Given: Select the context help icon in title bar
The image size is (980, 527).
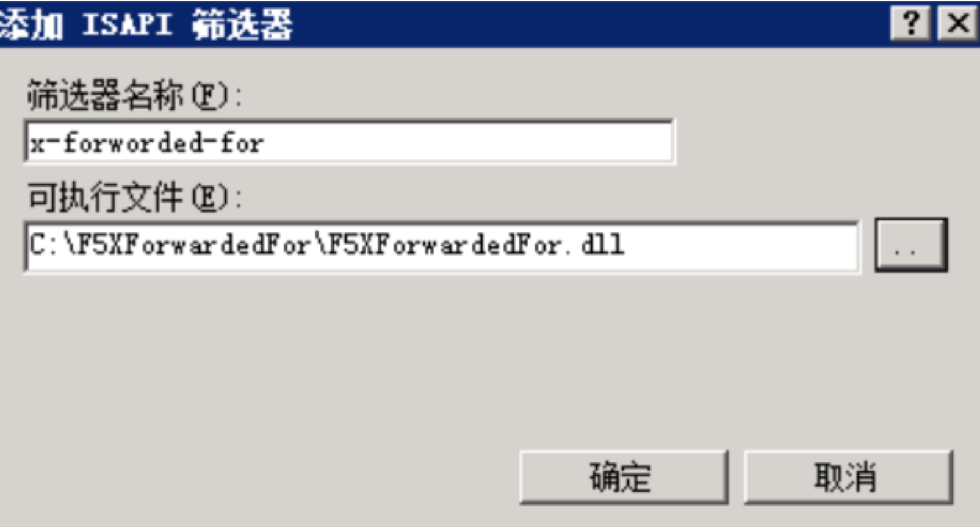Looking at the screenshot, I should [x=911, y=23].
